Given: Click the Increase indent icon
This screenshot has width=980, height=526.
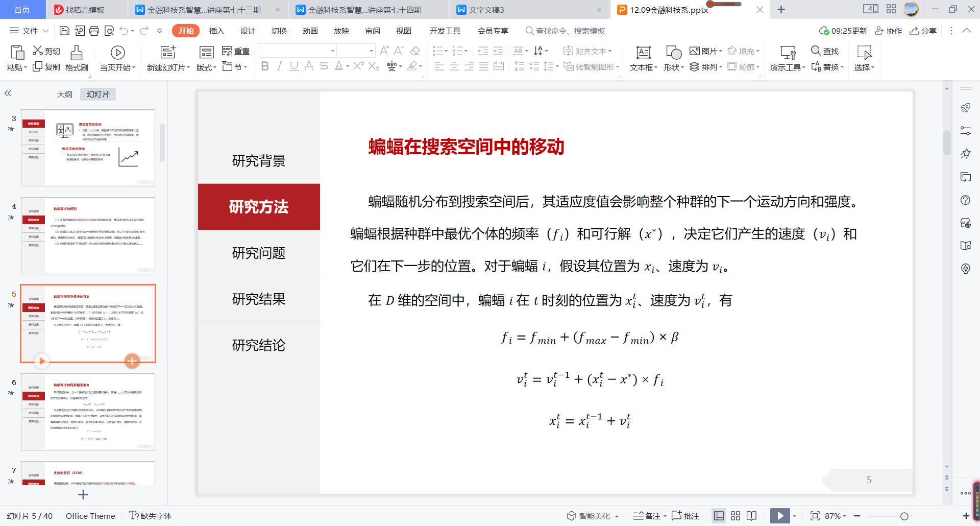Looking at the screenshot, I should coord(498,51).
